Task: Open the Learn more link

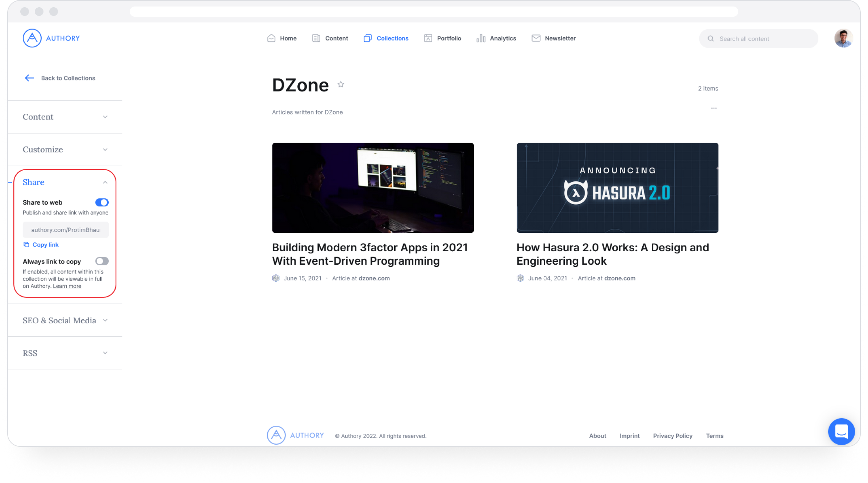Action: click(67, 286)
